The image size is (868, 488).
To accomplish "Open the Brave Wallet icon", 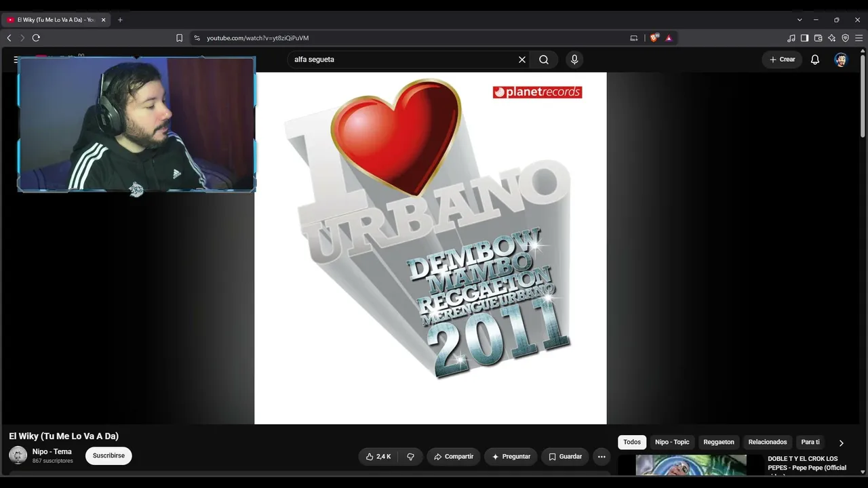I will 818,38.
